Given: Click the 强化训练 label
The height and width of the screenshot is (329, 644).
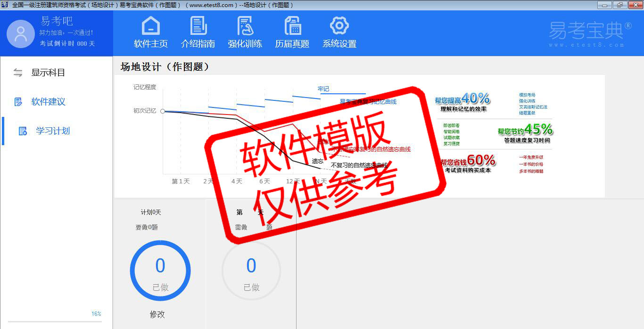Looking at the screenshot, I should pos(245,44).
